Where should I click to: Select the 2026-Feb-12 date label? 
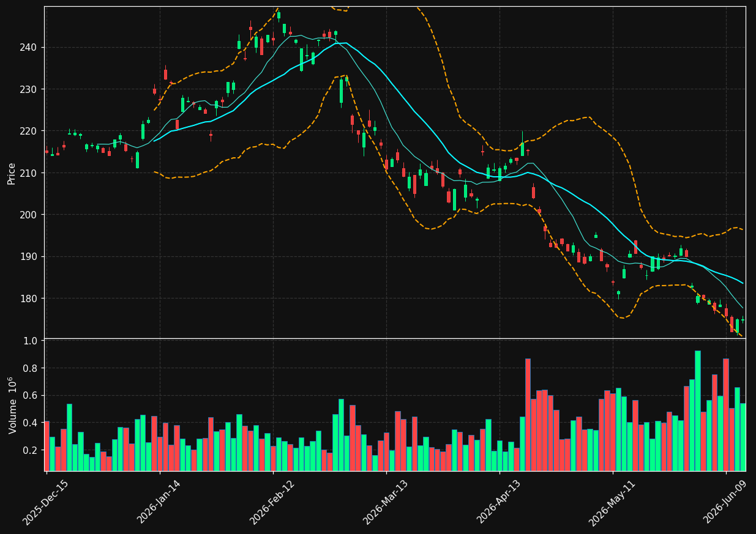272,502
